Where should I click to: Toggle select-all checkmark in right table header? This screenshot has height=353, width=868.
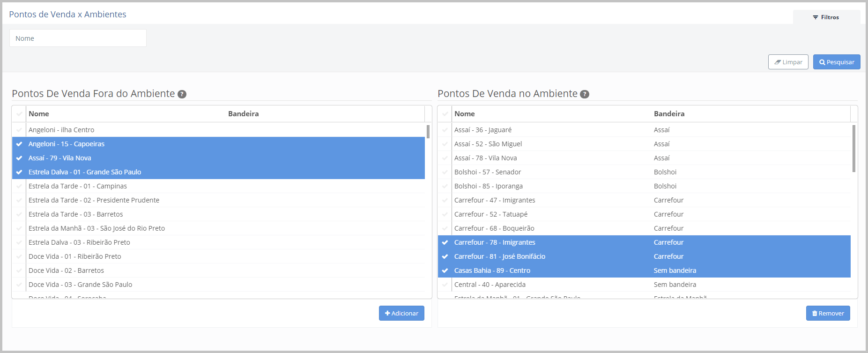[x=445, y=114]
